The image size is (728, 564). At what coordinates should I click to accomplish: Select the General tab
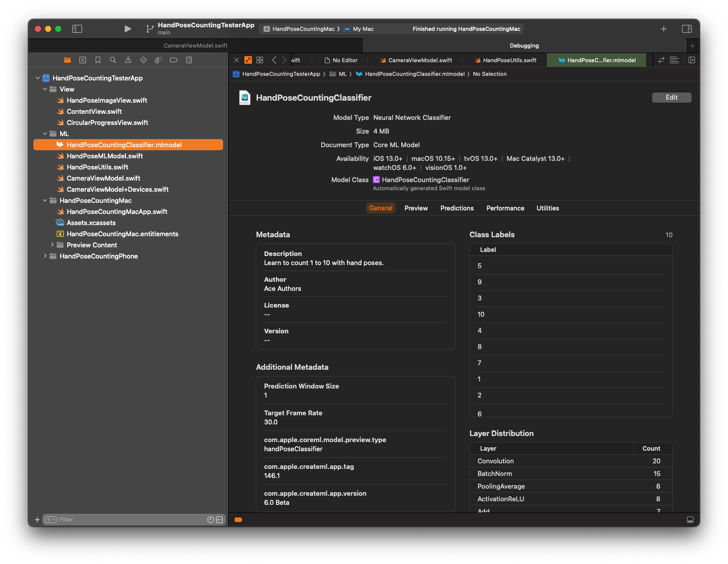pyautogui.click(x=380, y=208)
